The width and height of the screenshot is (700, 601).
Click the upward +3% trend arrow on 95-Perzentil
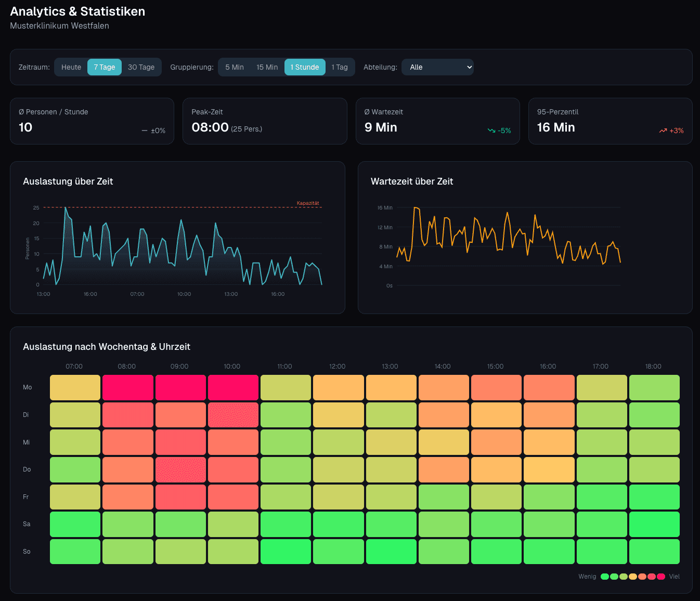[663, 130]
